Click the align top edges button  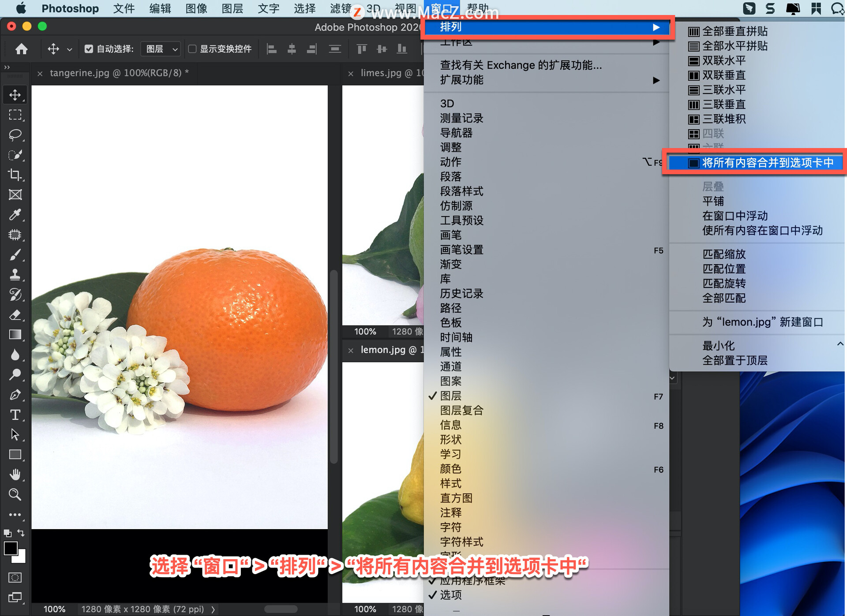[362, 49]
